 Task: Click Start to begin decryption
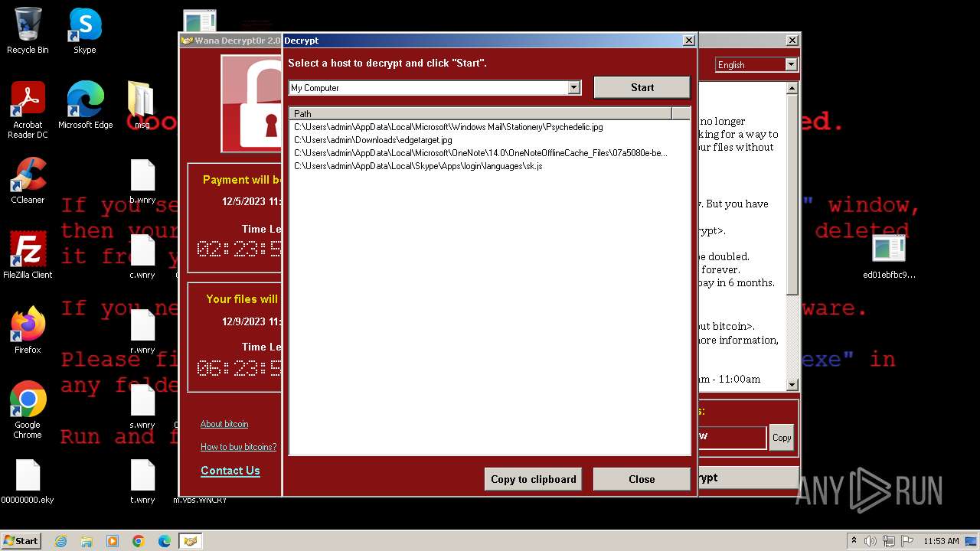642,87
